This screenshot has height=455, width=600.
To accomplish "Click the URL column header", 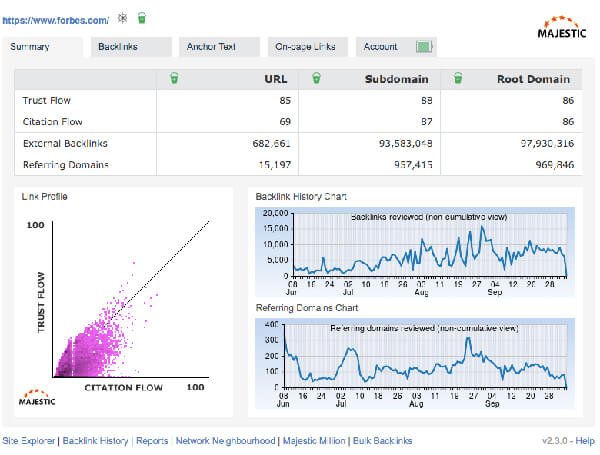I will click(276, 79).
